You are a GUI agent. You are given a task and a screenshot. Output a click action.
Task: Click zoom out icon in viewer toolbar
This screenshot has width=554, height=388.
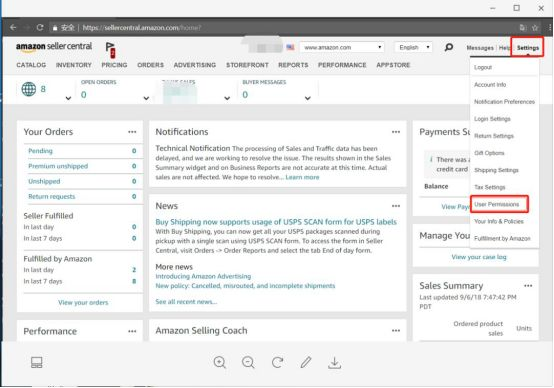248,362
